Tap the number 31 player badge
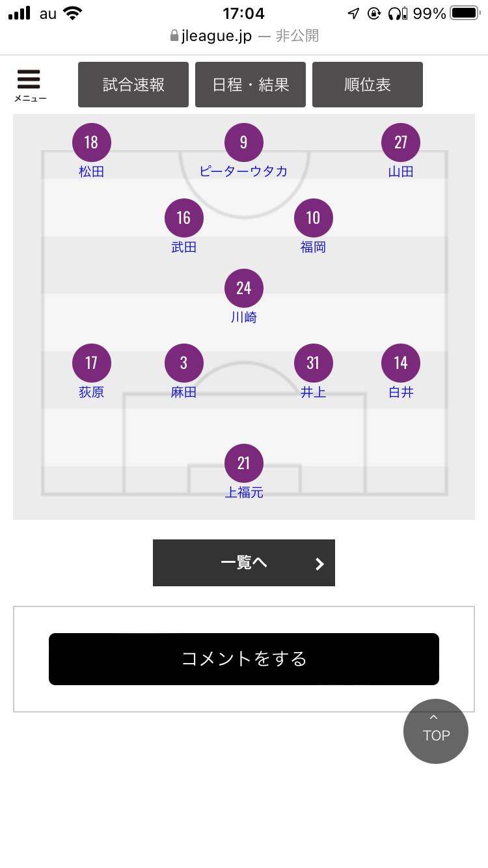488x868 pixels. (x=314, y=363)
